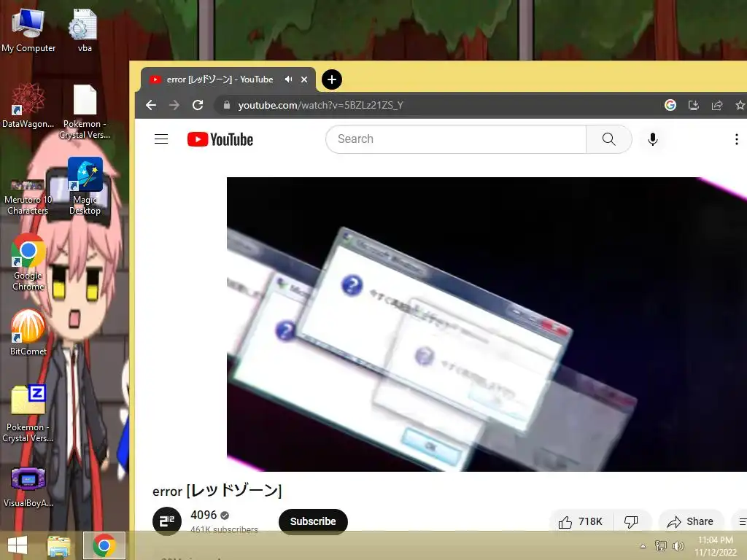Open the 4096 channel name

(x=204, y=515)
